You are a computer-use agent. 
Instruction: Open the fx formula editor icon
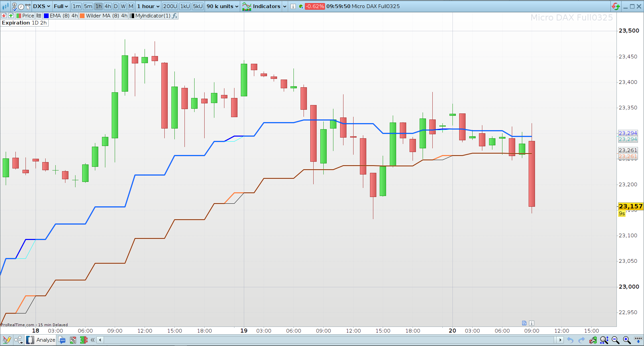click(174, 16)
